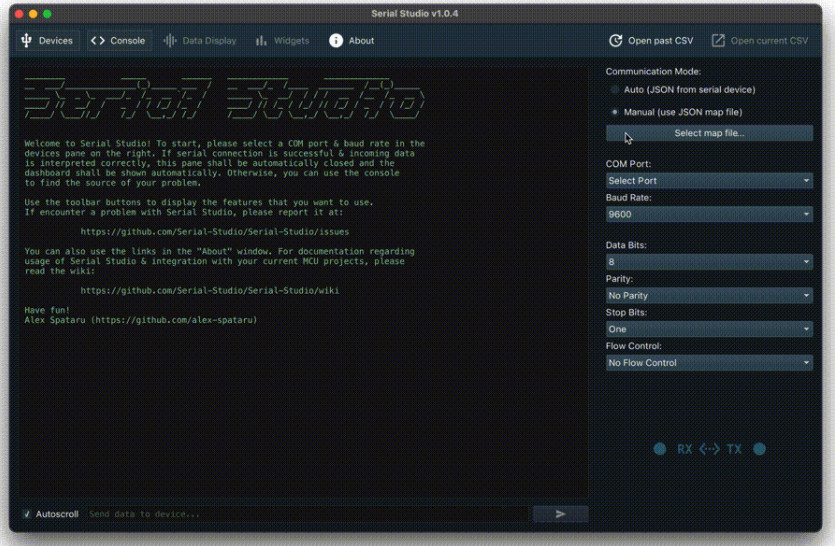Screen dimensions: 835x546
Task: Maximize the window with green button
Action: pyautogui.click(x=47, y=14)
